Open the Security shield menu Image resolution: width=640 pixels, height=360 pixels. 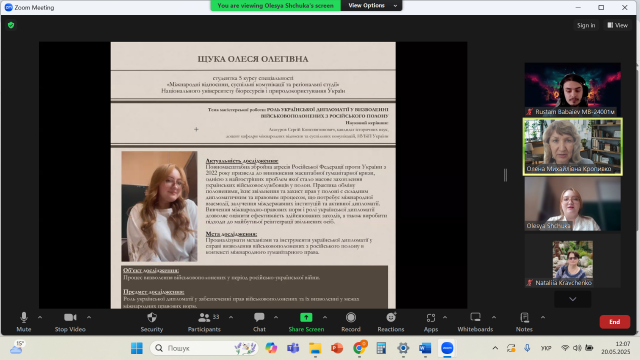[152, 322]
